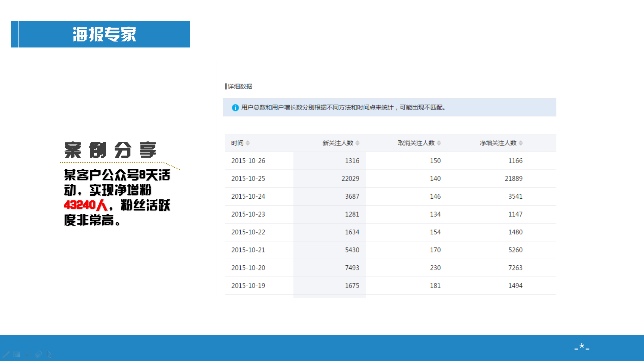This screenshot has width=644, height=361.
Task: Click the date 2015-10-22
Action: (248, 232)
